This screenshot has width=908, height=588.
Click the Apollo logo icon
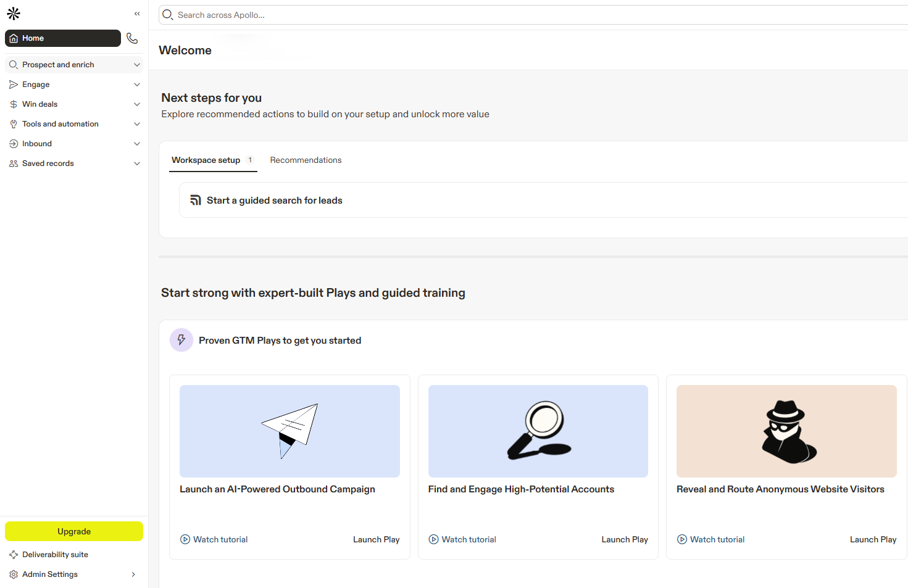coord(14,14)
